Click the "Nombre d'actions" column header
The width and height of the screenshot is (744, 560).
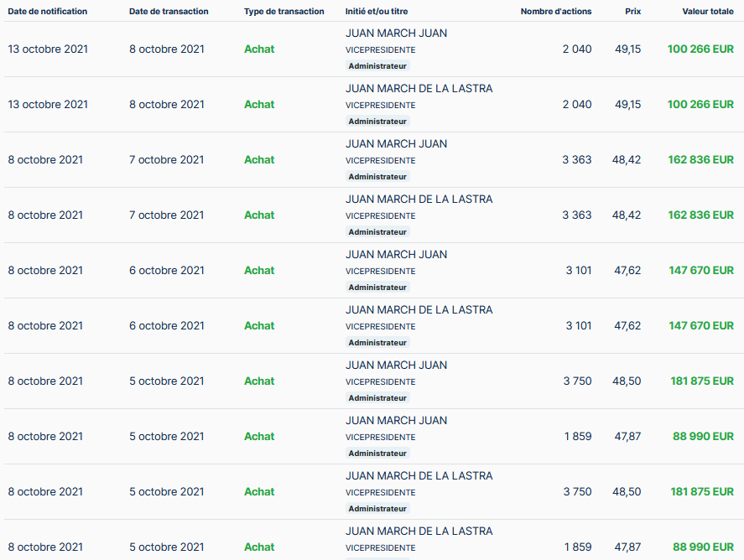(555, 12)
